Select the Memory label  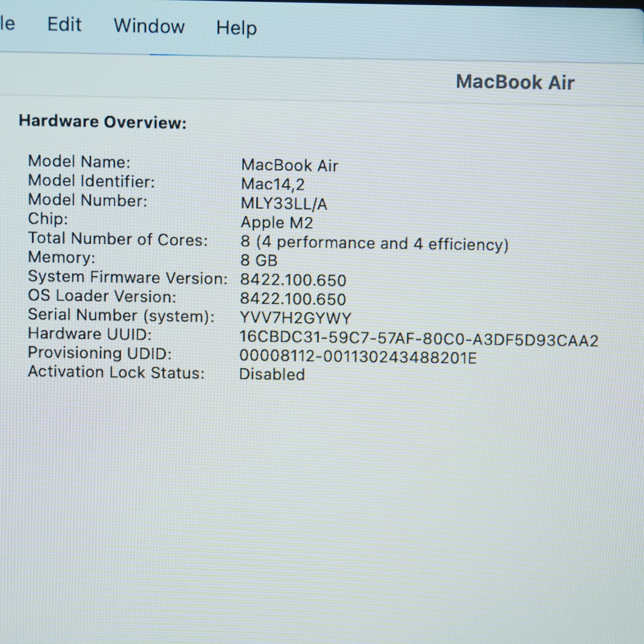61,258
